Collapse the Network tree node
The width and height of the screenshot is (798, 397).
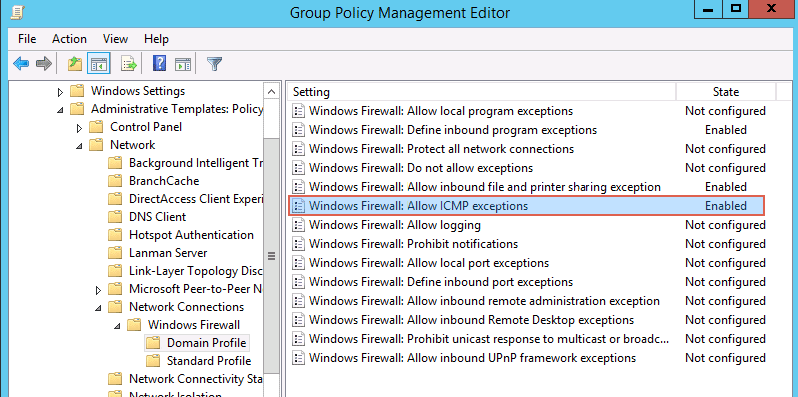click(x=79, y=146)
